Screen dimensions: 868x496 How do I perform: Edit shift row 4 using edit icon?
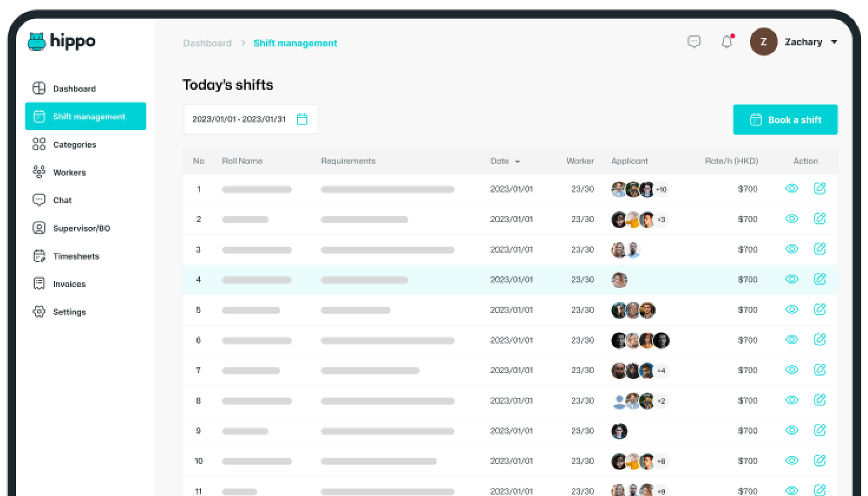coord(820,279)
